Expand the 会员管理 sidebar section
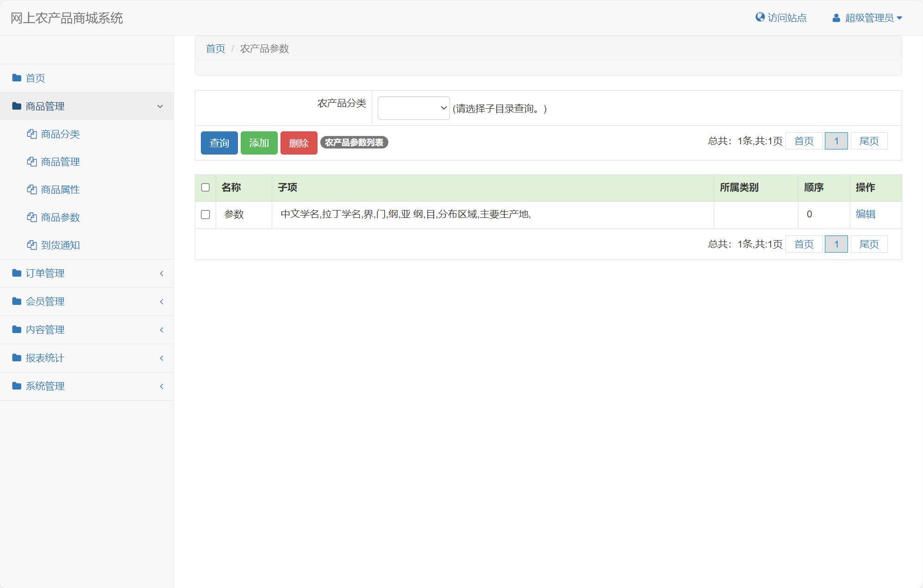923x588 pixels. tap(45, 301)
